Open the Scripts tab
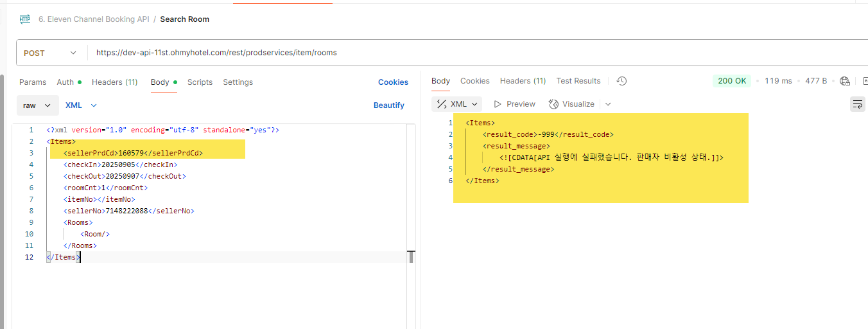The width and height of the screenshot is (868, 329). (x=200, y=82)
